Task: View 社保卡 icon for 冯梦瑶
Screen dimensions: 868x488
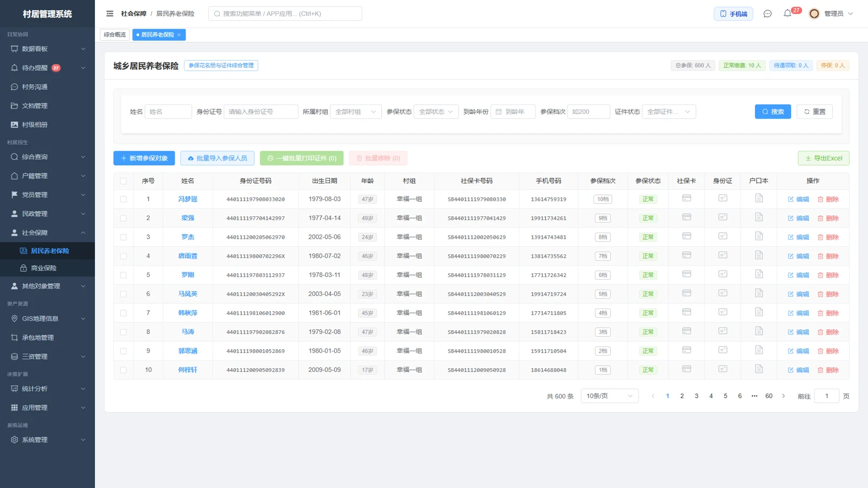Action: [686, 198]
